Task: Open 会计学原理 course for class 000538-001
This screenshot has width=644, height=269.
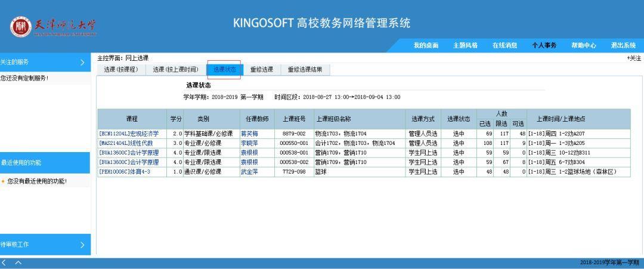Action: point(129,153)
